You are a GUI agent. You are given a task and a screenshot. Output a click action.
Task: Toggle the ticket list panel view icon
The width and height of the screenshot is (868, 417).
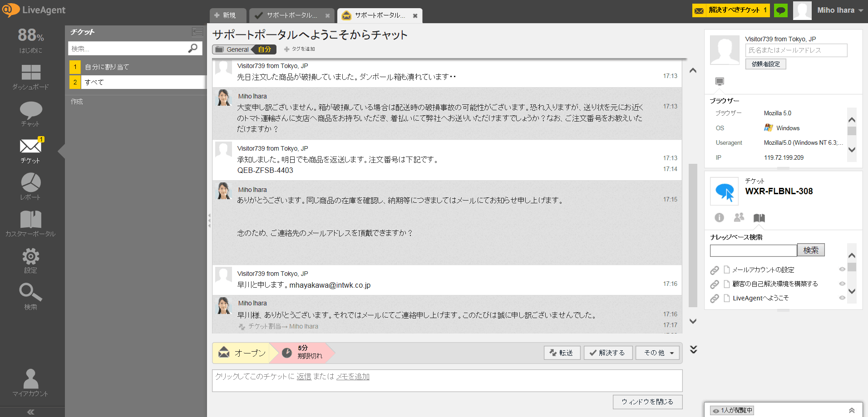coord(197,32)
